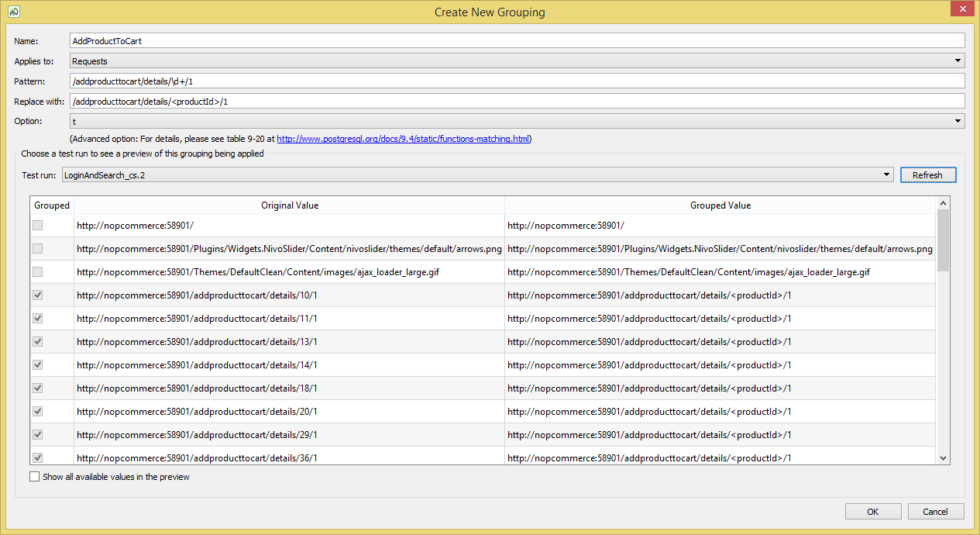Toggle Grouped checkbox for arrows.png row

click(x=38, y=249)
